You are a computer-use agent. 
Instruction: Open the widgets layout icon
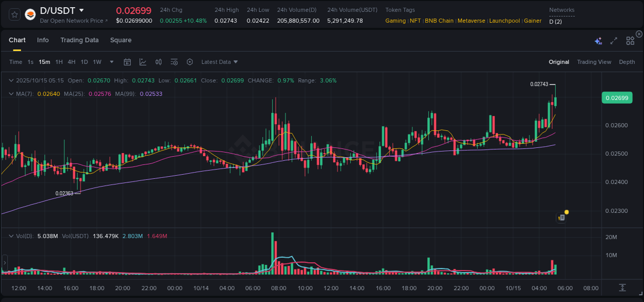pyautogui.click(x=630, y=41)
